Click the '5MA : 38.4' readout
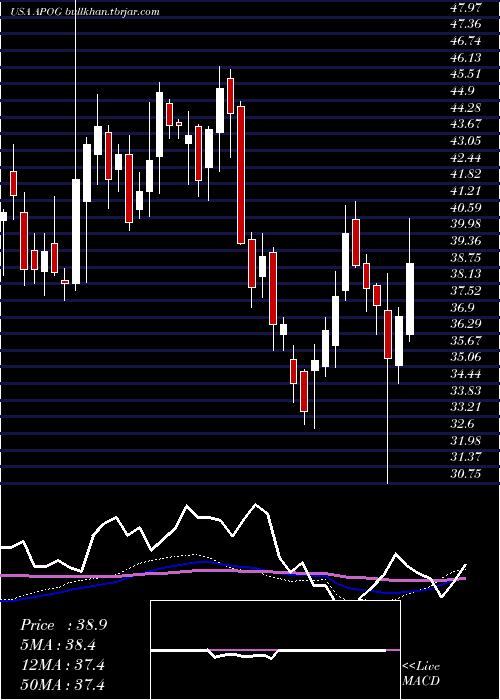 pos(58,645)
